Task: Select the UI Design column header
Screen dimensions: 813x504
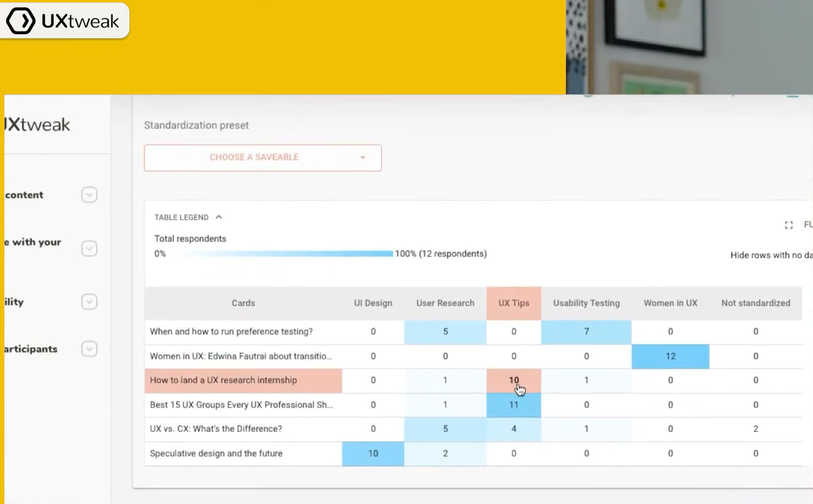Action: 373,303
